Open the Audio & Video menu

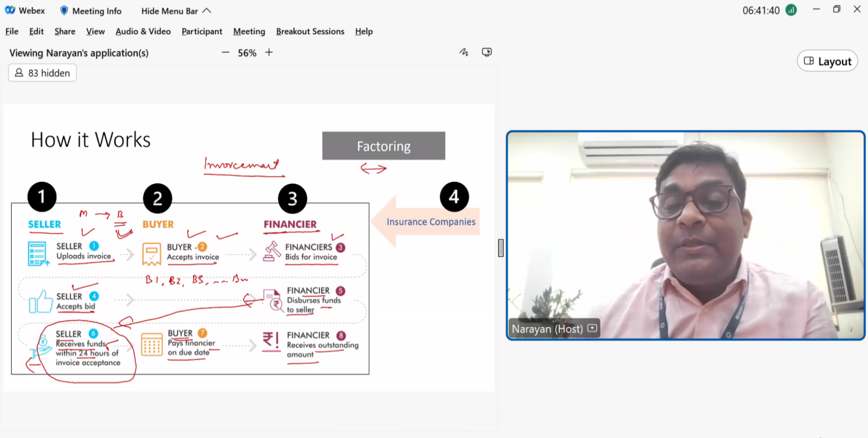point(143,31)
